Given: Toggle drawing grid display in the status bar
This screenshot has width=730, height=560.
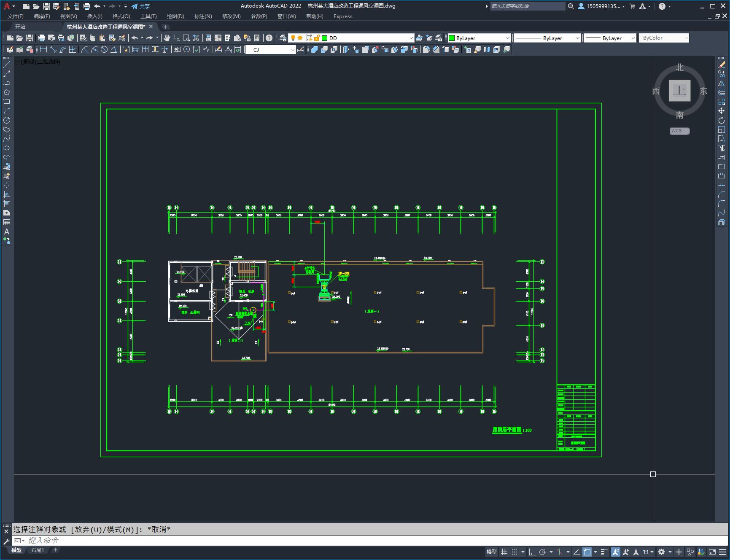Looking at the screenshot, I should point(504,552).
